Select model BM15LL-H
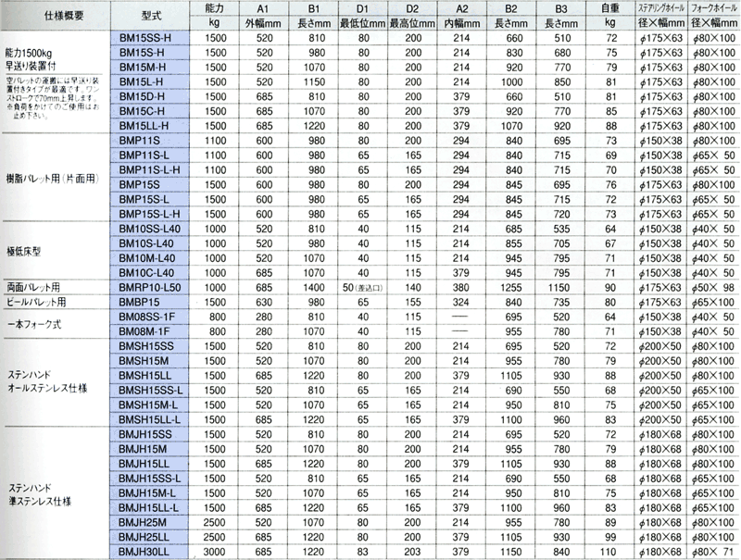 [150, 126]
